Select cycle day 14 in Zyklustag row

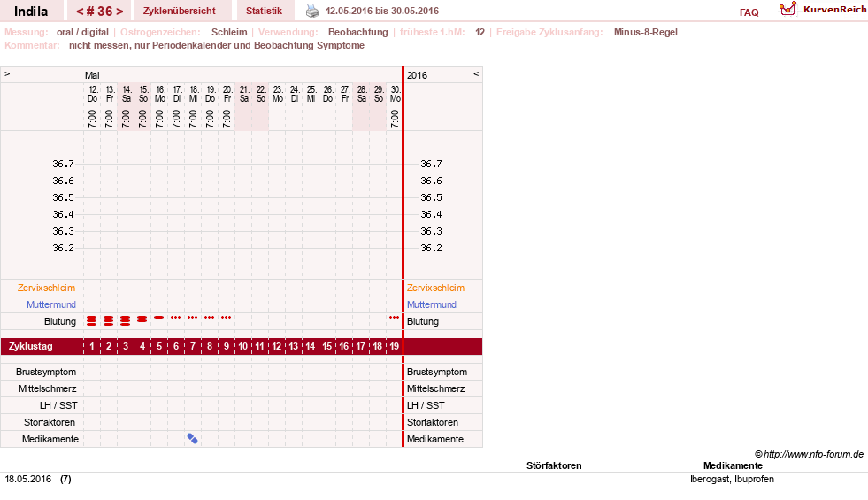(x=310, y=346)
